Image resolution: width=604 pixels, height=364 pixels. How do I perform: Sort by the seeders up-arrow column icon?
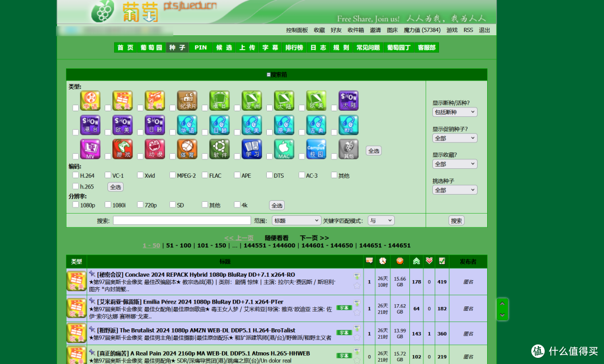(x=416, y=261)
